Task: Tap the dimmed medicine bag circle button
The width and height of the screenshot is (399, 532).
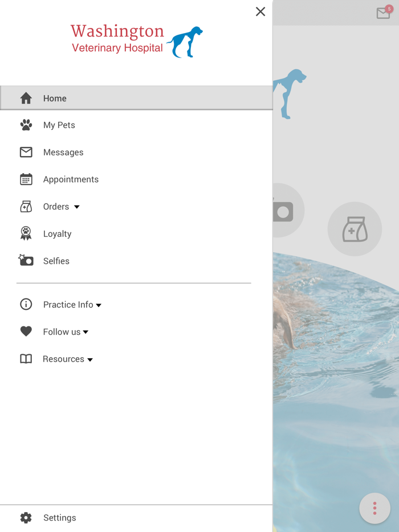Action: tap(355, 229)
